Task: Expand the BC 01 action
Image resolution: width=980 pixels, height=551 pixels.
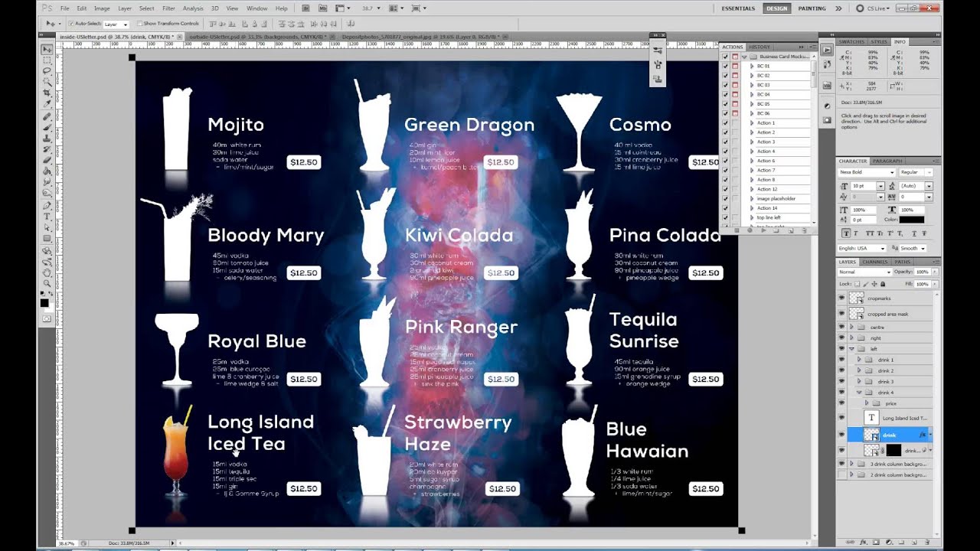Action: [752, 67]
